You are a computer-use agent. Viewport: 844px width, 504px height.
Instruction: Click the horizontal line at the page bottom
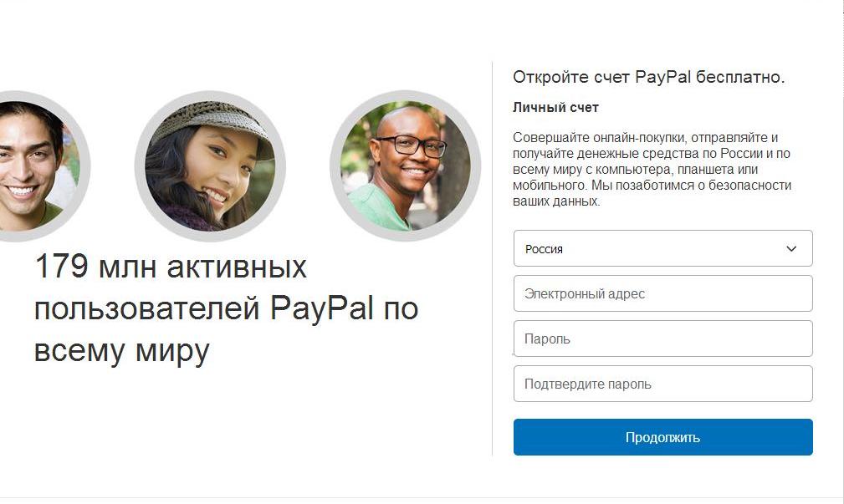(x=422, y=498)
